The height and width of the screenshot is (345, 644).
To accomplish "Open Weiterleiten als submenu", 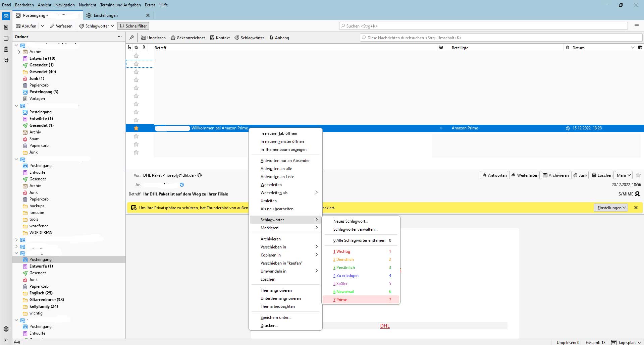I will (x=285, y=192).
